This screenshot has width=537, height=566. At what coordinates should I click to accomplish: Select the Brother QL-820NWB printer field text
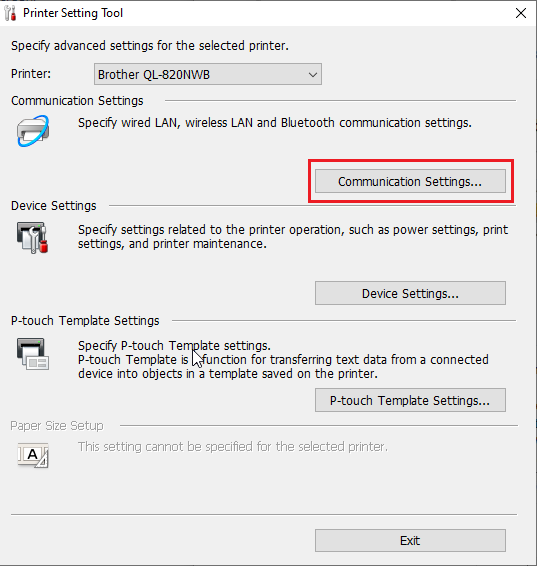pyautogui.click(x=154, y=75)
